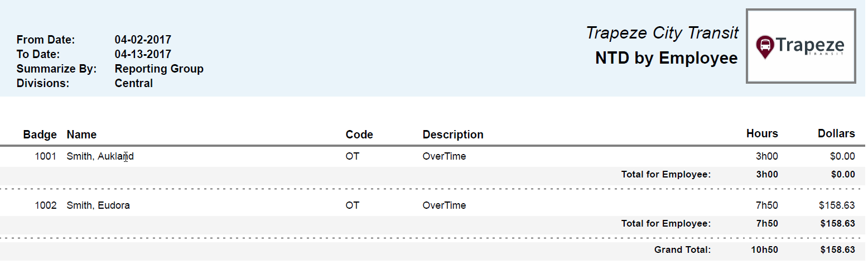
Task: Click the Name column header
Action: (x=81, y=135)
